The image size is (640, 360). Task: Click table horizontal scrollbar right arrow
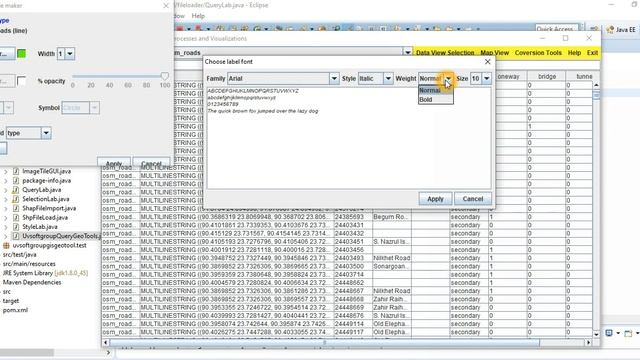pos(588,342)
